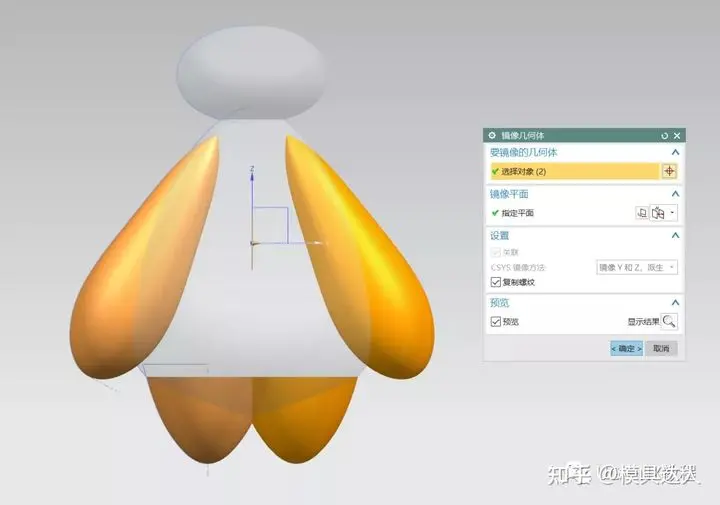
Task: Collapse the 要镜像的几何体 section
Action: click(675, 152)
